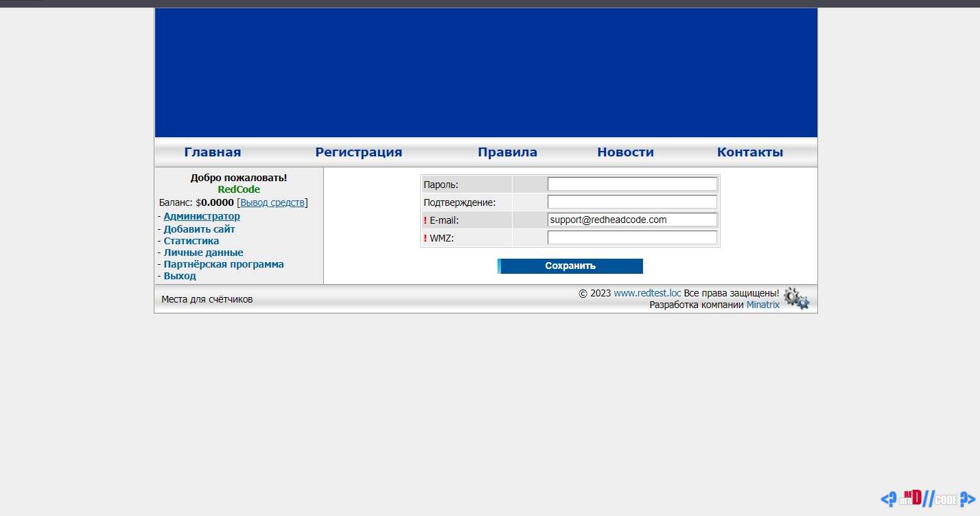Click the Добро пожаловать! greeting
The height and width of the screenshot is (516, 980).
pos(239,178)
